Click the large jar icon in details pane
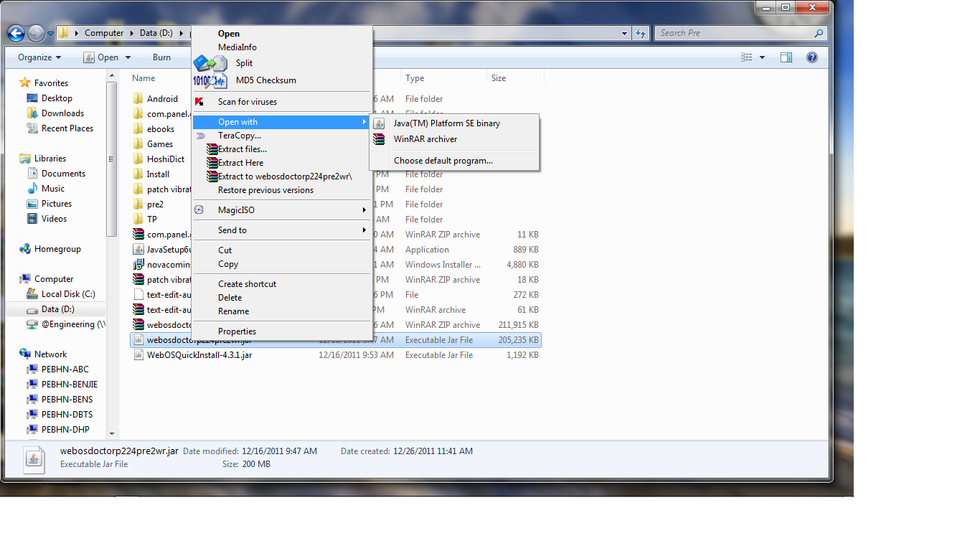The image size is (980, 551). (34, 458)
